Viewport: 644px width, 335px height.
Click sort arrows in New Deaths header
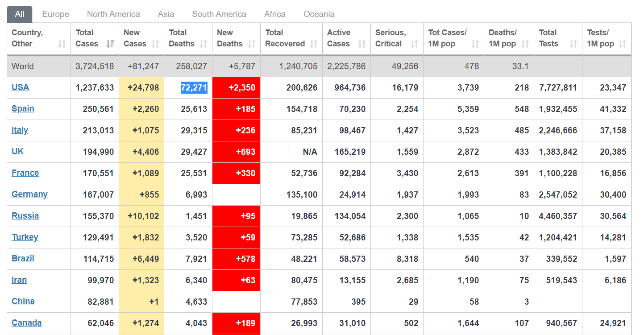pos(252,44)
